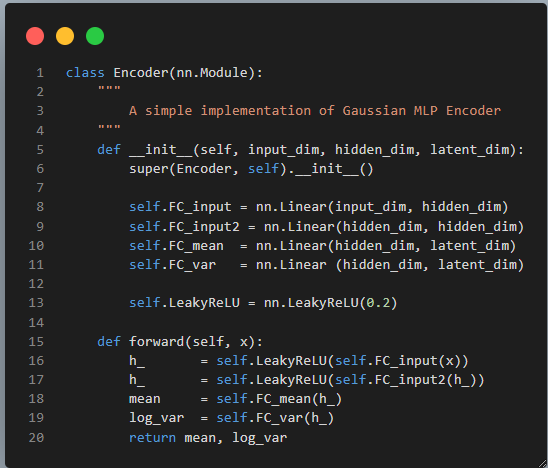
Task: Click line number 12 in the gutter
Action: pos(36,283)
